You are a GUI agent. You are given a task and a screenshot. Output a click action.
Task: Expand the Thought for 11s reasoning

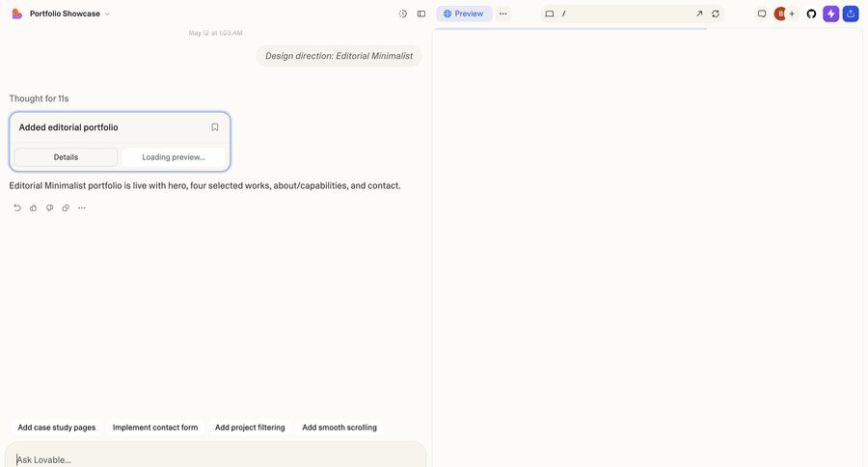pos(39,98)
